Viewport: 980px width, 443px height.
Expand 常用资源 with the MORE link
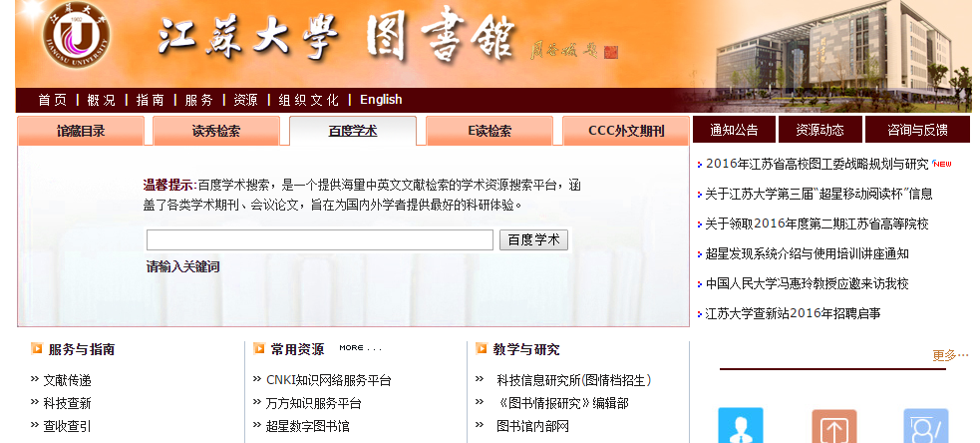(x=360, y=348)
